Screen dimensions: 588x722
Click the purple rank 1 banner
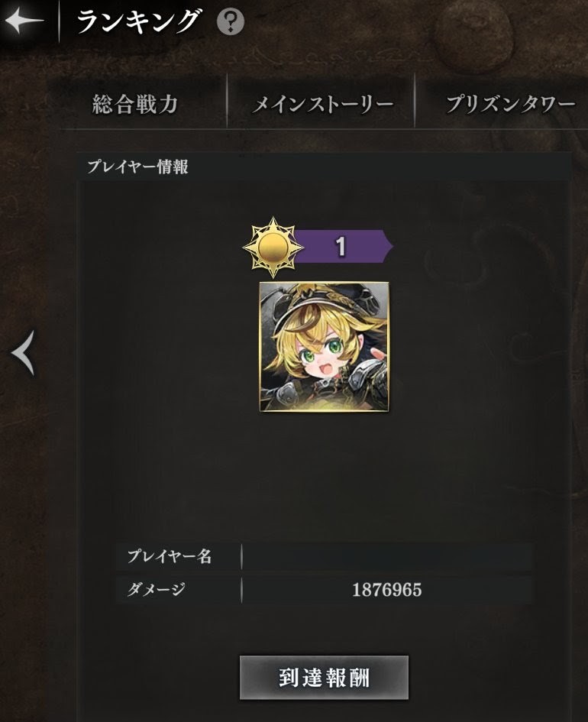[x=343, y=246]
